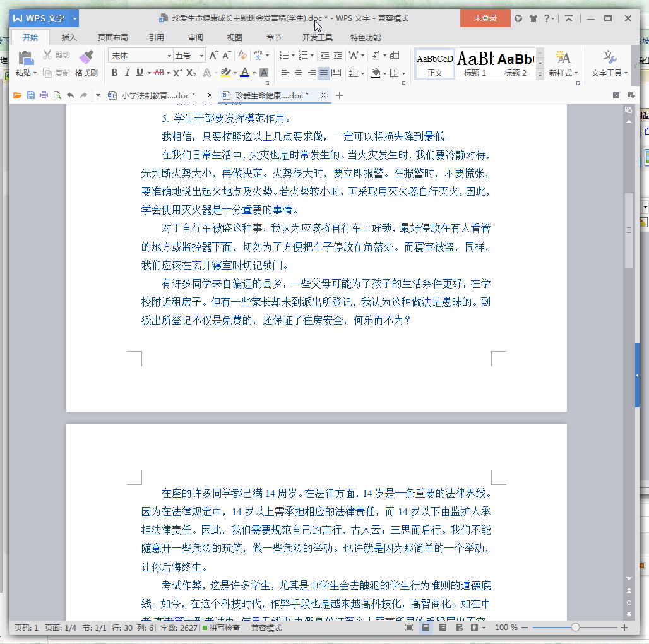This screenshot has height=644, width=649.
Task: Click the increase indent icon
Action: [338, 55]
